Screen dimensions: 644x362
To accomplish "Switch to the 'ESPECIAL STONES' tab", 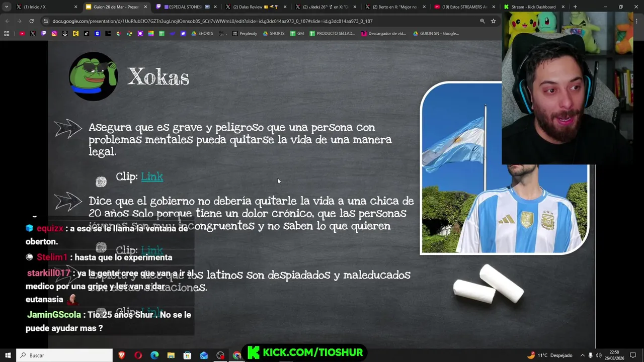I will click(187, 7).
